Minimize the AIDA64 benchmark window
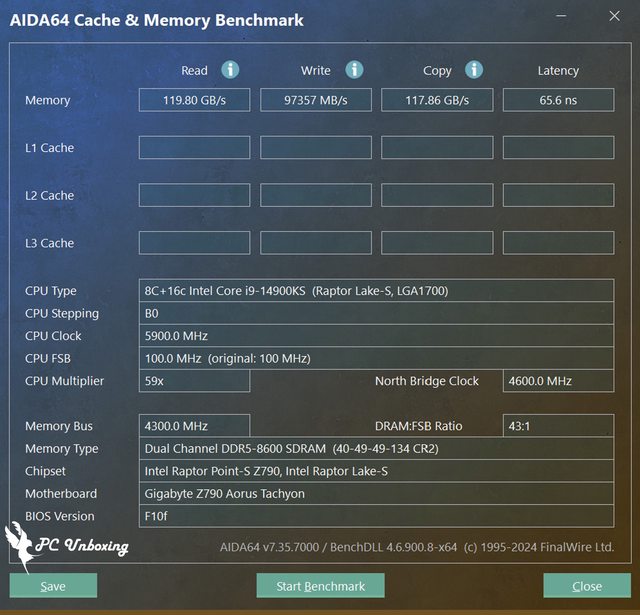 [x=568, y=16]
